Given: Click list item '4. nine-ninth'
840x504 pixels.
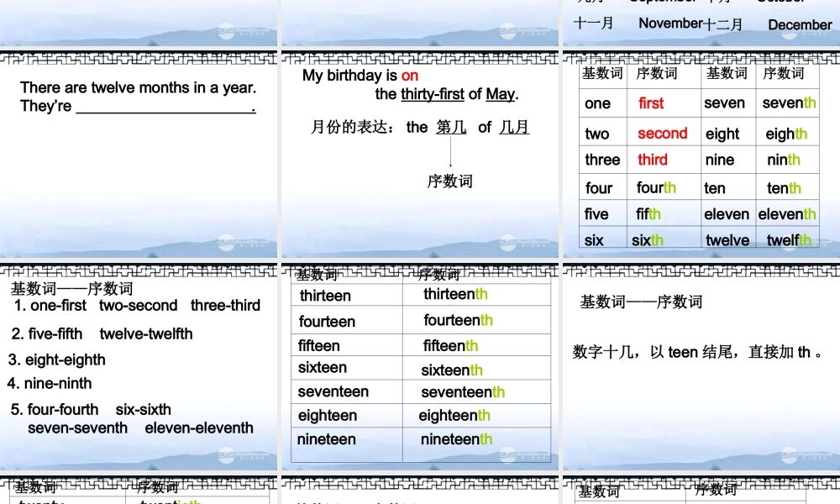Looking at the screenshot, I should (x=50, y=384).
